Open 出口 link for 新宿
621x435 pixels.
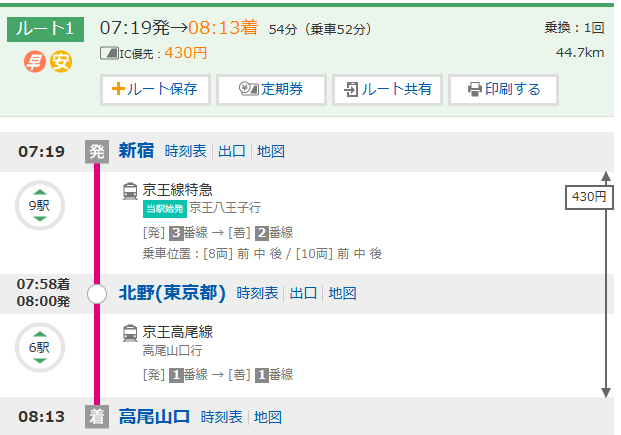(232, 151)
